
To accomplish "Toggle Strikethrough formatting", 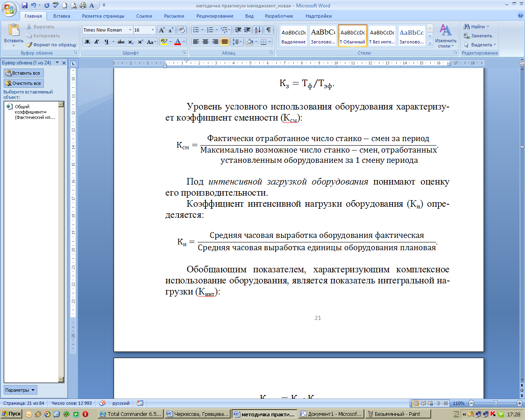I will tap(121, 42).
